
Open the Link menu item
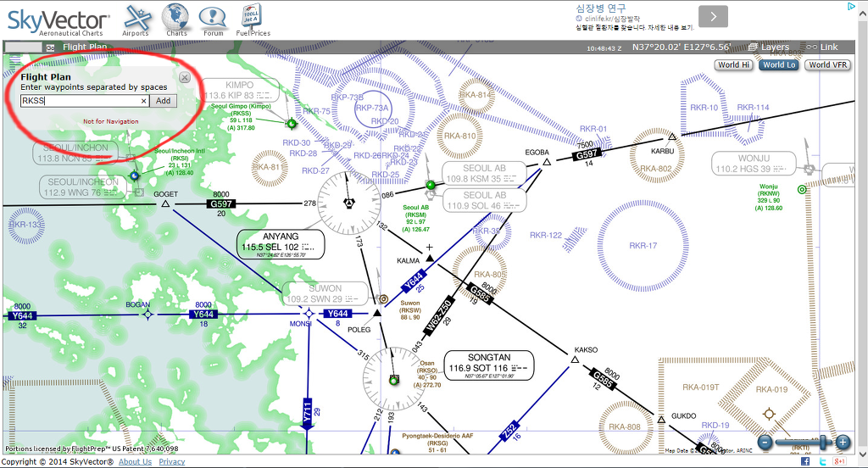pos(822,47)
